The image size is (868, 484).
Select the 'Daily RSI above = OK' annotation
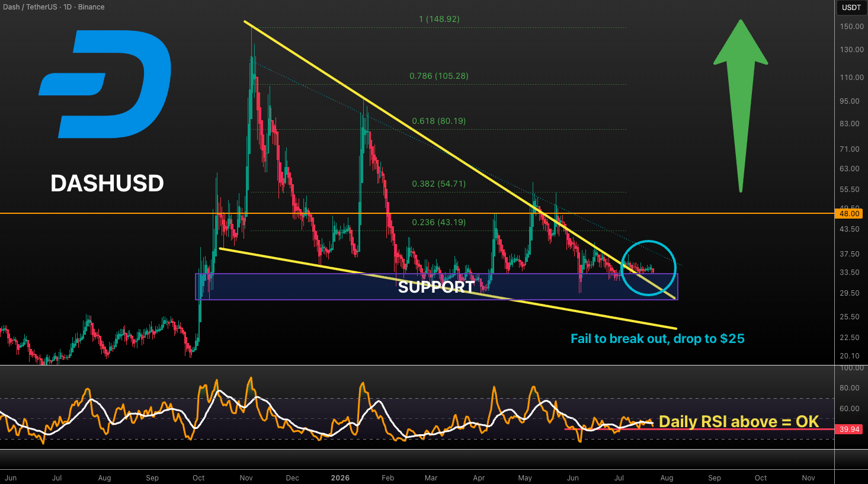[x=739, y=422]
